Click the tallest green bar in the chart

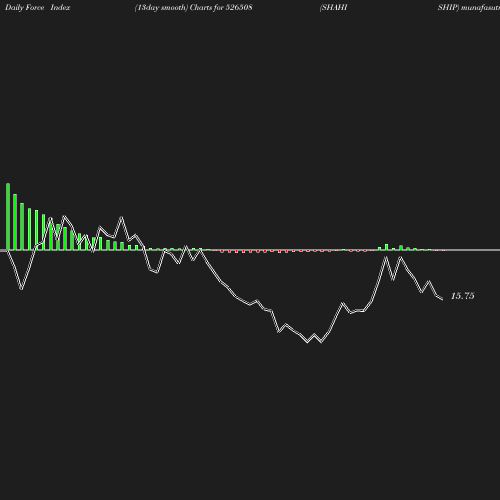pyautogui.click(x=8, y=216)
